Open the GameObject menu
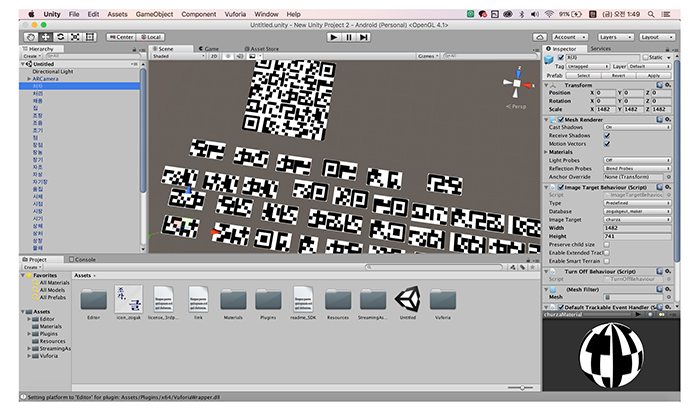This screenshot has height=409, width=700. point(154,14)
